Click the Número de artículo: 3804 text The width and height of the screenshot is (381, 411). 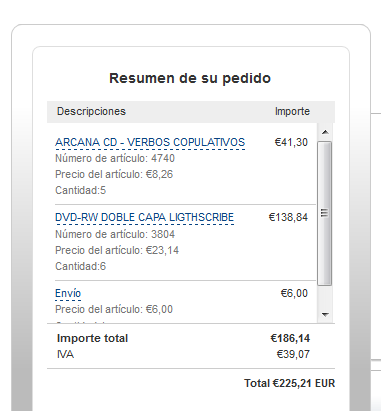115,234
